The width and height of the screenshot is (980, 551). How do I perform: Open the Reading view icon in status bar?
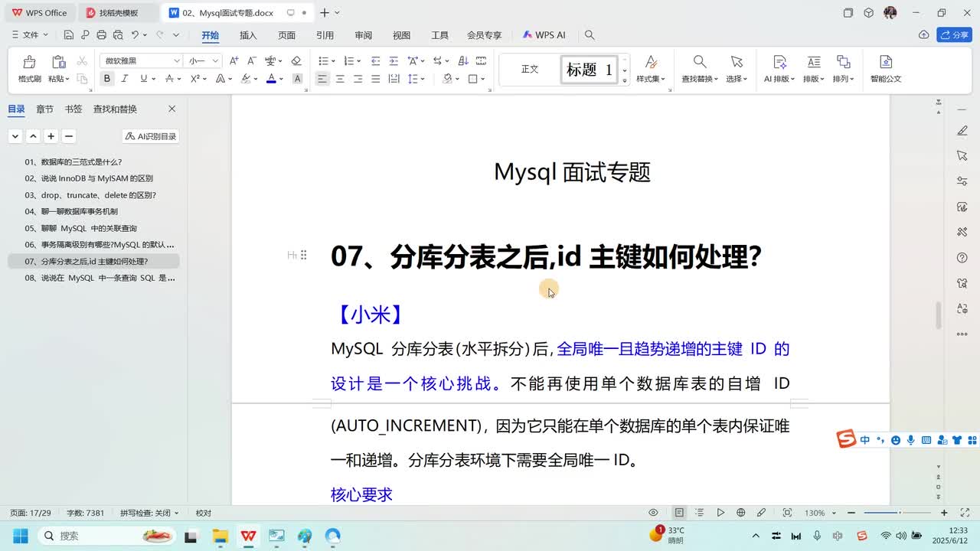coord(720,513)
